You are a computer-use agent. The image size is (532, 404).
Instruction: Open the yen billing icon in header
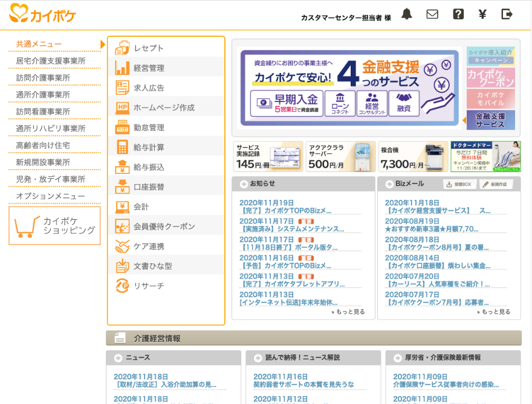click(482, 14)
